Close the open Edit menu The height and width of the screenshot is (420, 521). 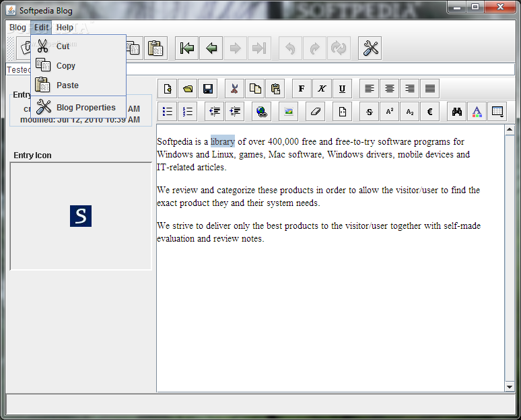click(x=41, y=28)
